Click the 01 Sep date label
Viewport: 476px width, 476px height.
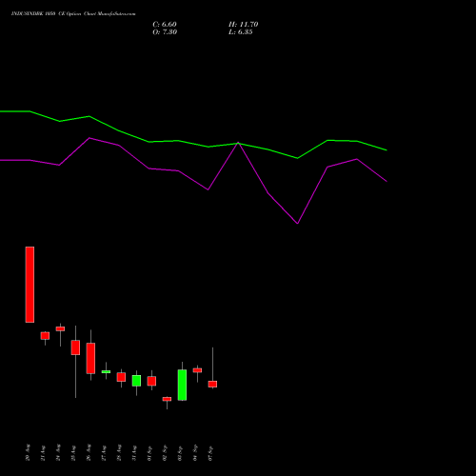(149, 453)
